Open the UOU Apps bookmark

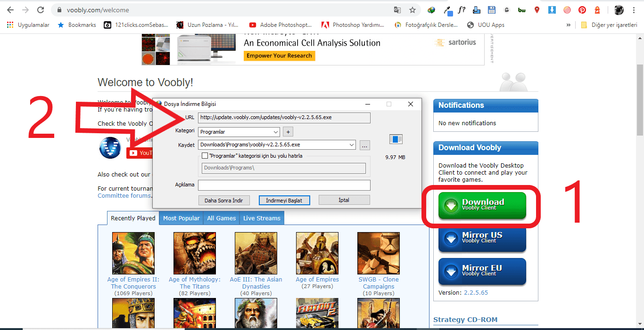click(x=486, y=25)
